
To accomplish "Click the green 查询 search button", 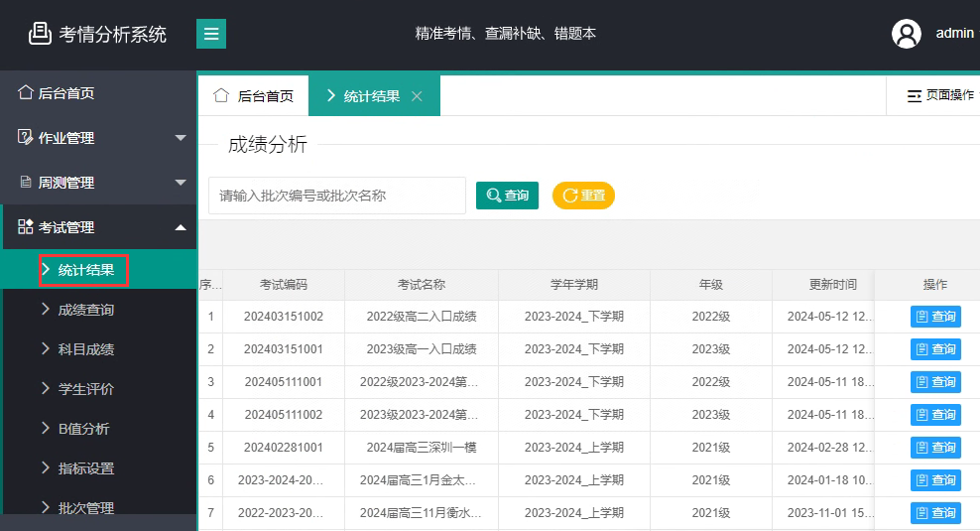I will (x=507, y=196).
